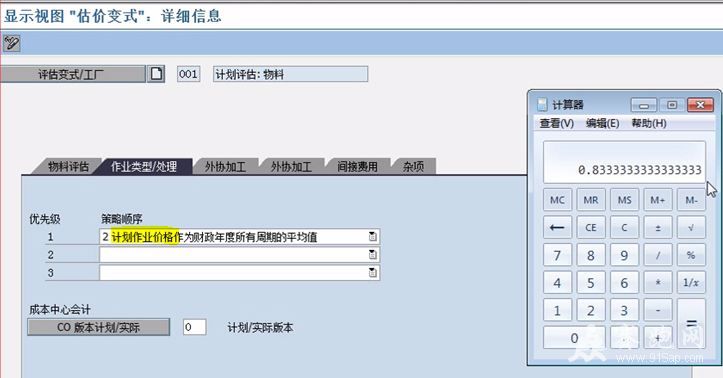723x378 pixels.
Task: Switch to the 间接费用 tab
Action: 357,166
